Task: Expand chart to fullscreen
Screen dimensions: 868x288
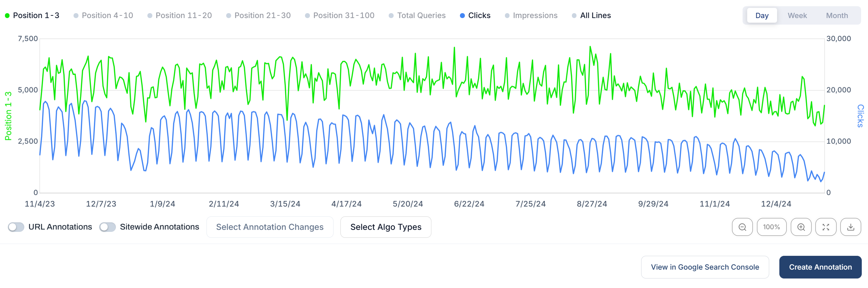Action: (x=826, y=227)
